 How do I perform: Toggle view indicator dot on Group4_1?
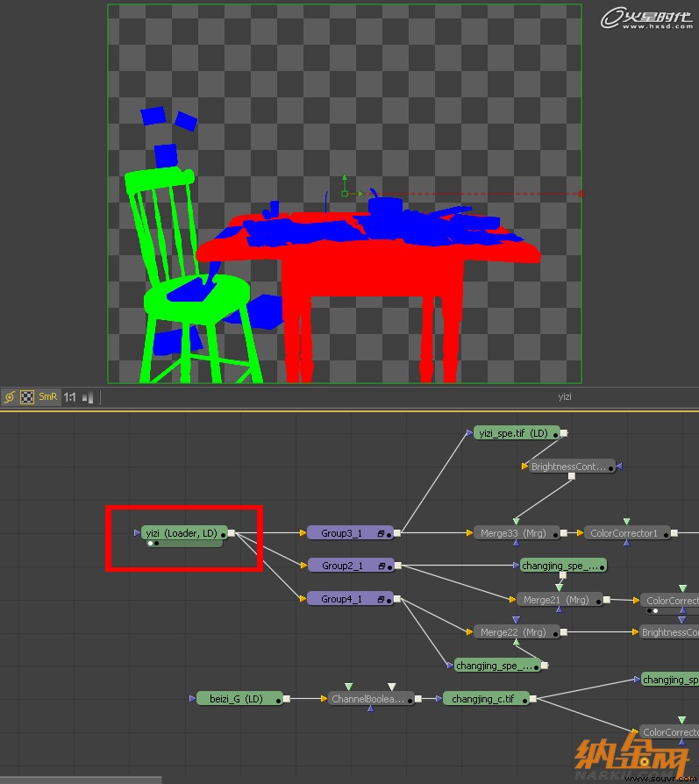(x=389, y=601)
